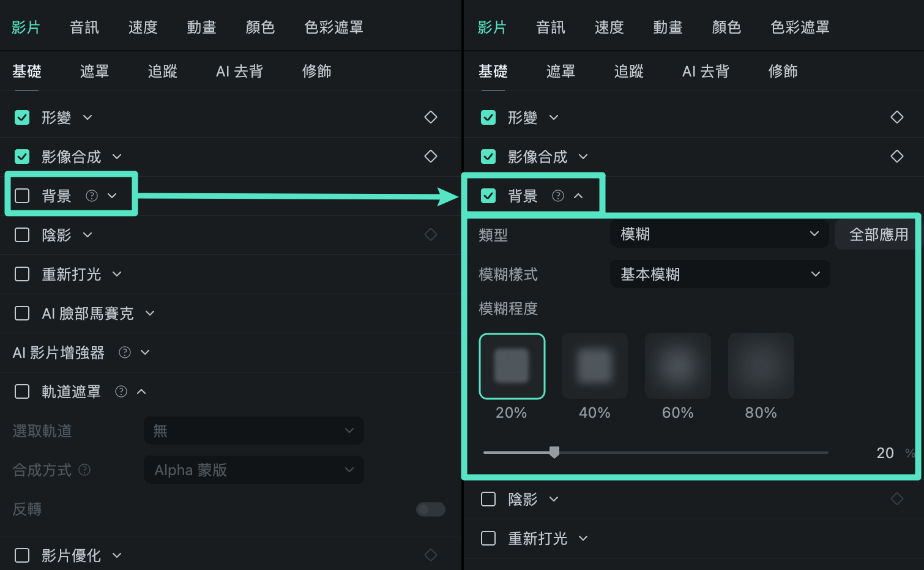Select the 80% blur preset
This screenshot has width=924, height=570.
coord(761,366)
